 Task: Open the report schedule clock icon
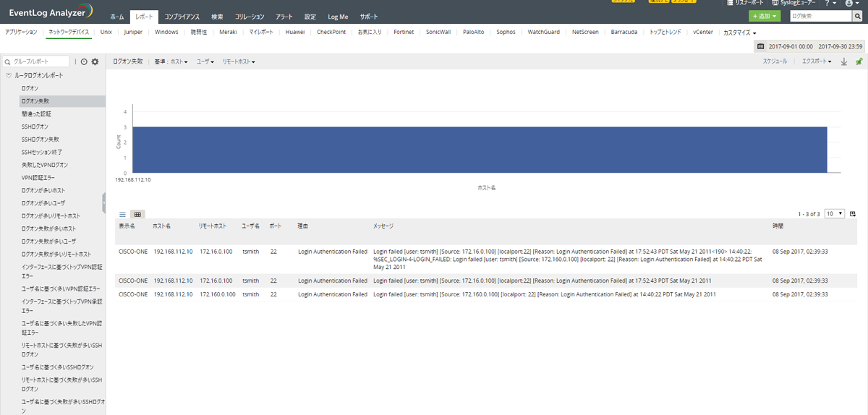tap(84, 62)
